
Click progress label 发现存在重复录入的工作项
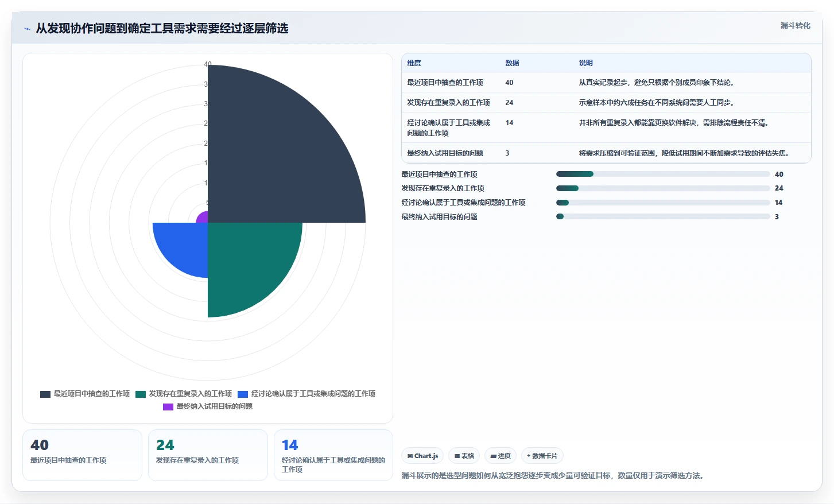click(443, 188)
